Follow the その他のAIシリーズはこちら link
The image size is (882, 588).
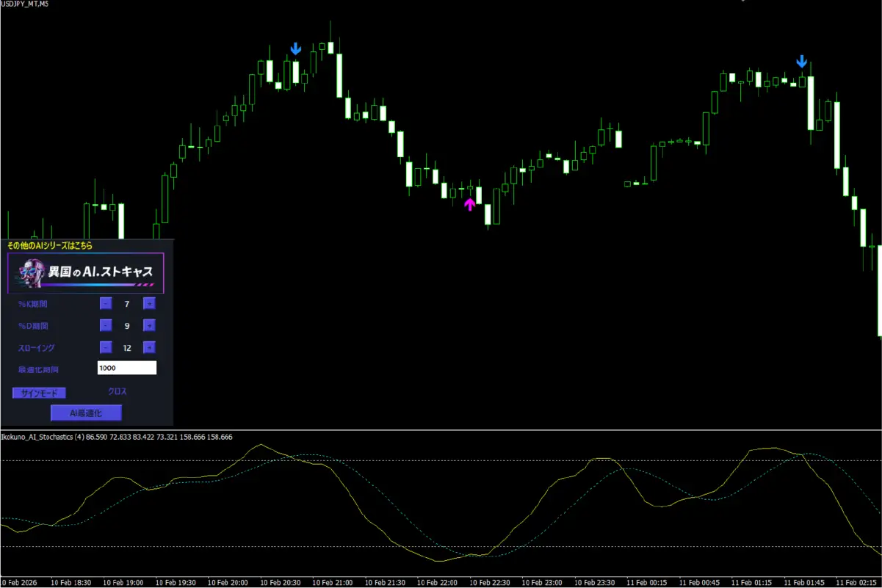(x=50, y=245)
